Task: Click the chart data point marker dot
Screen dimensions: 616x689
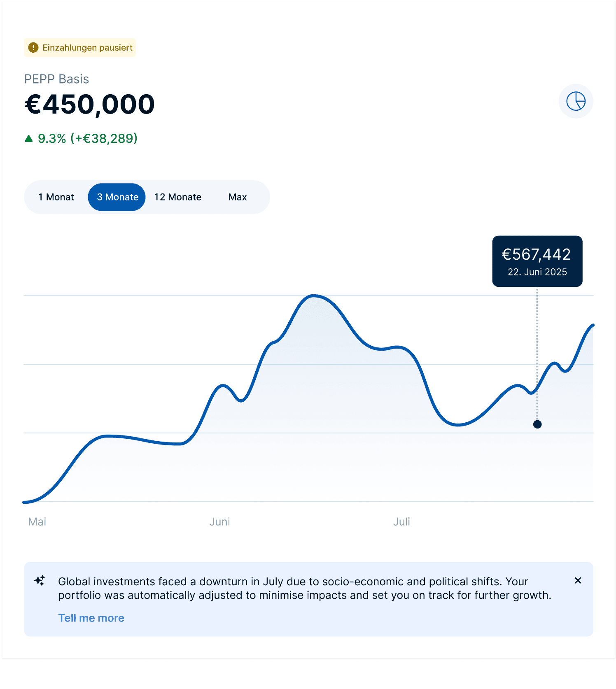Action: click(x=537, y=424)
